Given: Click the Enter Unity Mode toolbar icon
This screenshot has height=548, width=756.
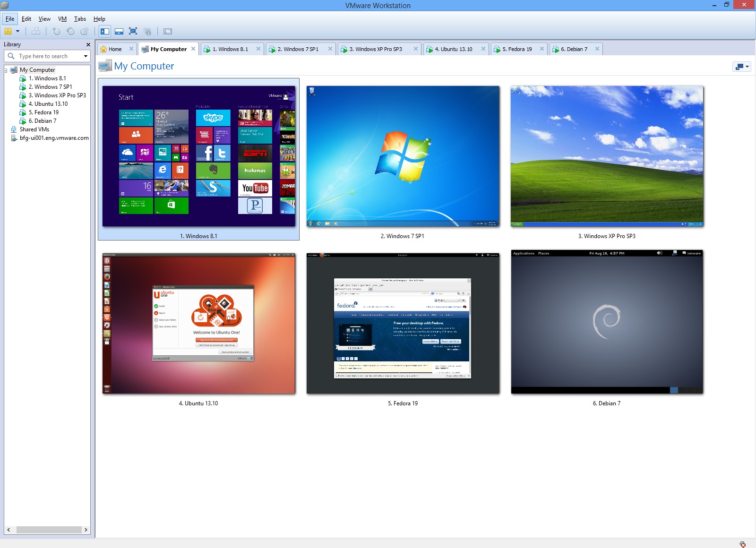Looking at the screenshot, I should coord(148,31).
